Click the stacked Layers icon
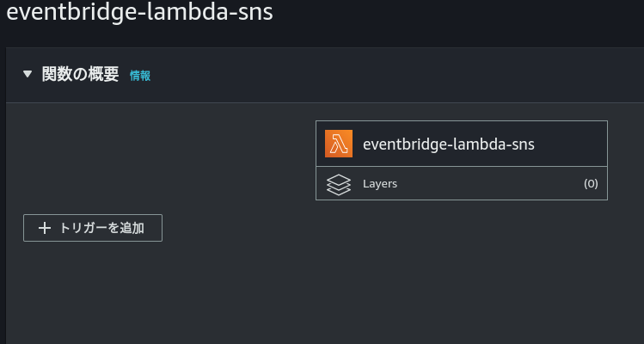Screen dimensions: 644x344 (x=339, y=185)
